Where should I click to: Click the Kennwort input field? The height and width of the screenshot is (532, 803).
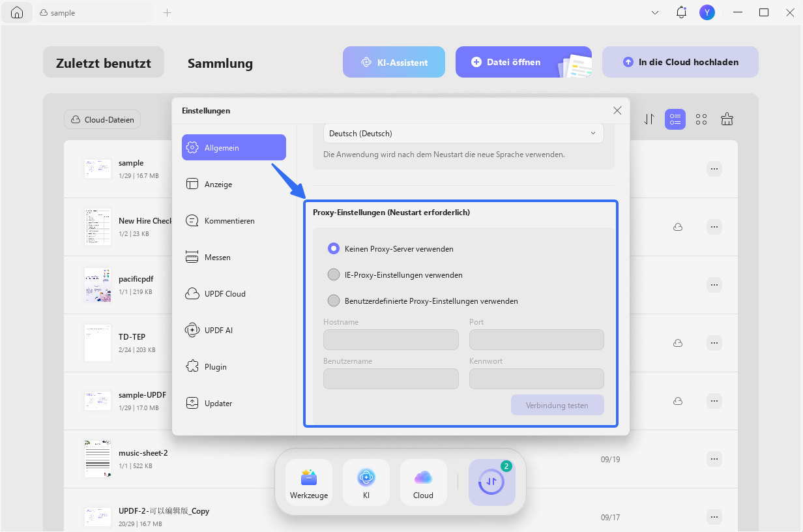point(536,379)
